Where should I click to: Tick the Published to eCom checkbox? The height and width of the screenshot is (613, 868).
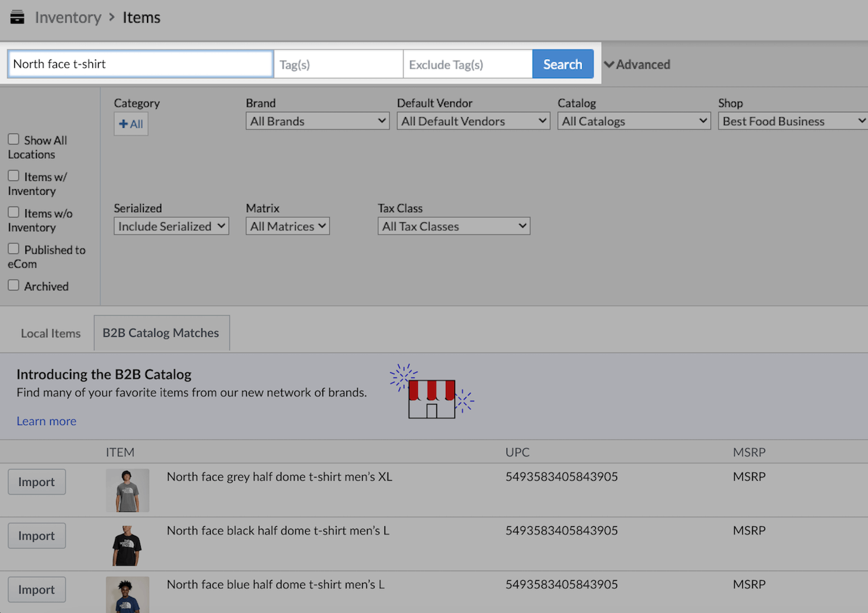[x=14, y=249]
